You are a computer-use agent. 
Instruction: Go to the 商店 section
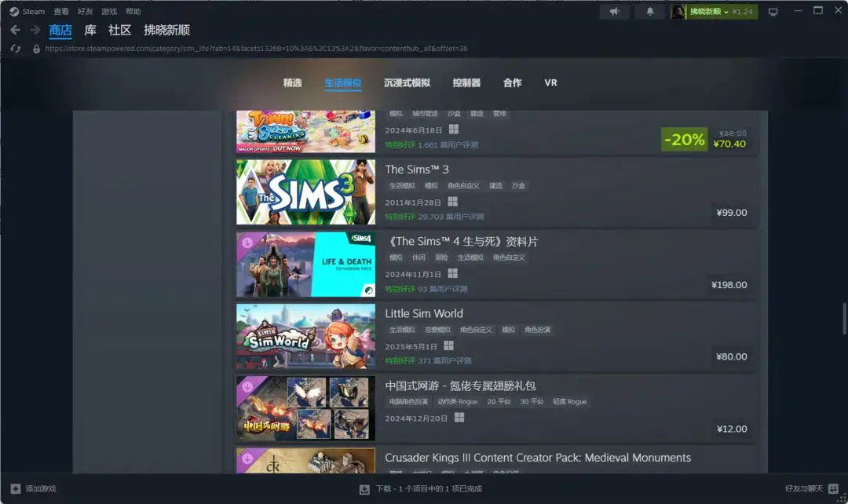click(x=60, y=31)
